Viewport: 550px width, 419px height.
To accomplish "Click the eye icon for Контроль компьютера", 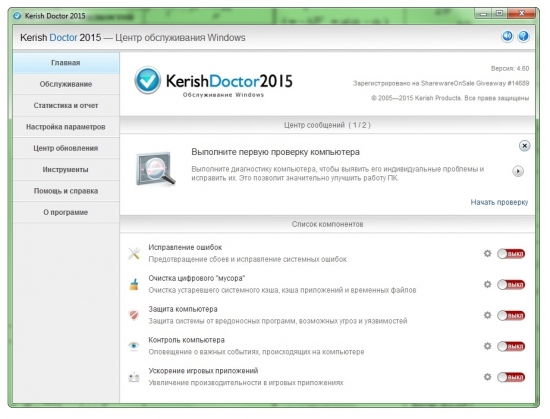I will click(134, 346).
